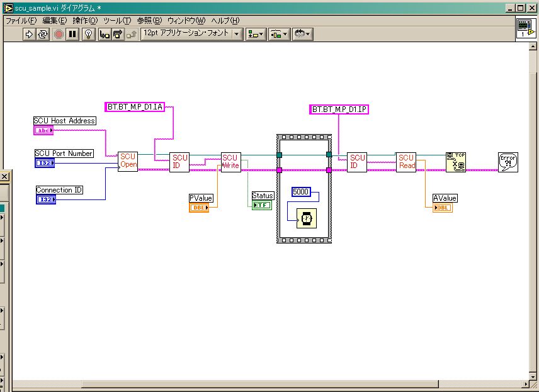Viewport: 539px width, 392px height.
Task: Click the Step Into toolbar icon
Action: pyautogui.click(x=103, y=35)
